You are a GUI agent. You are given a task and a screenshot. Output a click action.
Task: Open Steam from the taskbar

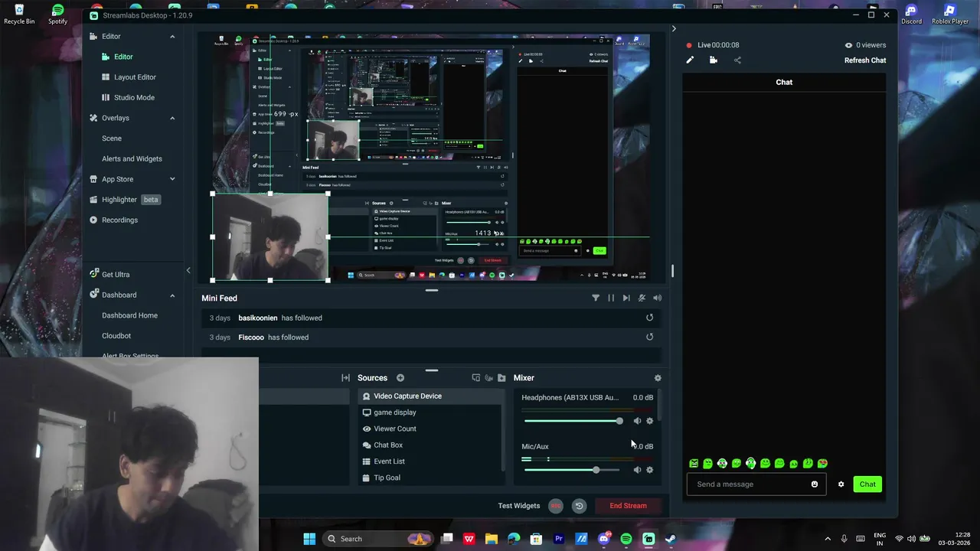(671, 539)
